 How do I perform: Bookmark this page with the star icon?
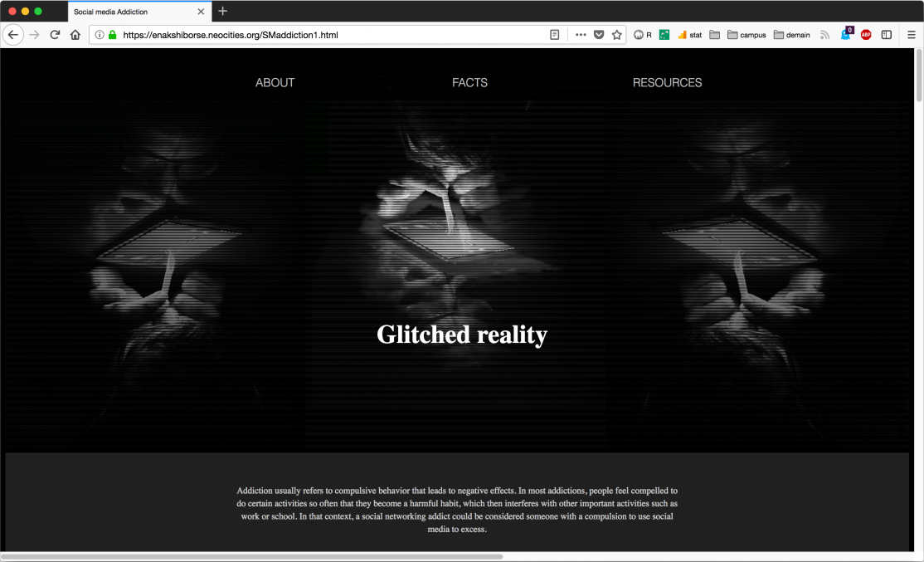pyautogui.click(x=616, y=35)
